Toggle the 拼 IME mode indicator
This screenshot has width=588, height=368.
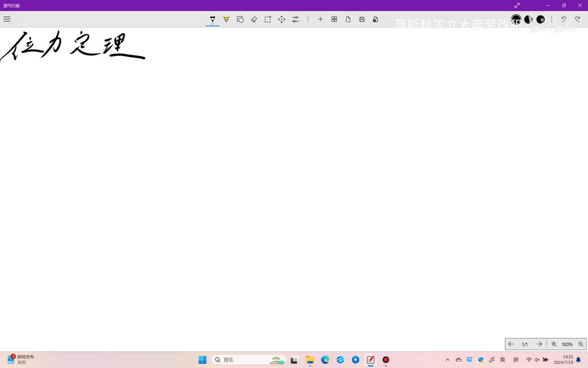pyautogui.click(x=516, y=360)
